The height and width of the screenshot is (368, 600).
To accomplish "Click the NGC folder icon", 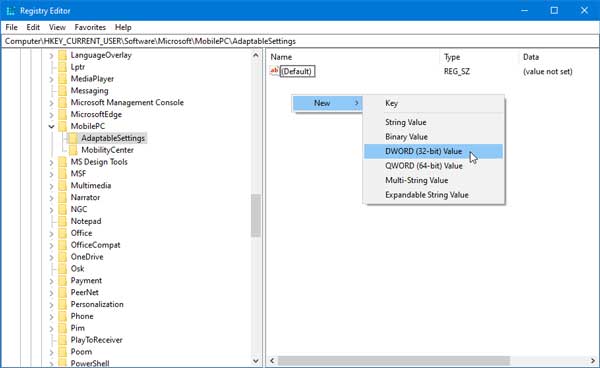I will (62, 210).
